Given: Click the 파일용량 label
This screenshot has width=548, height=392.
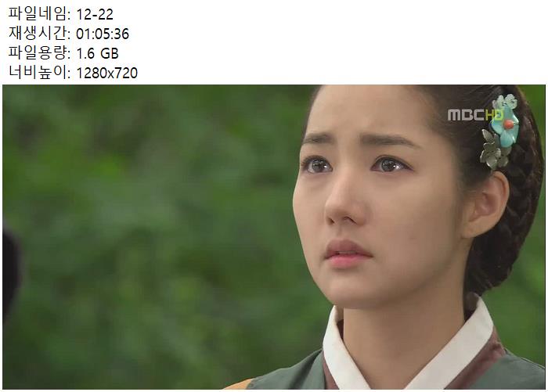Looking at the screenshot, I should click(x=38, y=53).
